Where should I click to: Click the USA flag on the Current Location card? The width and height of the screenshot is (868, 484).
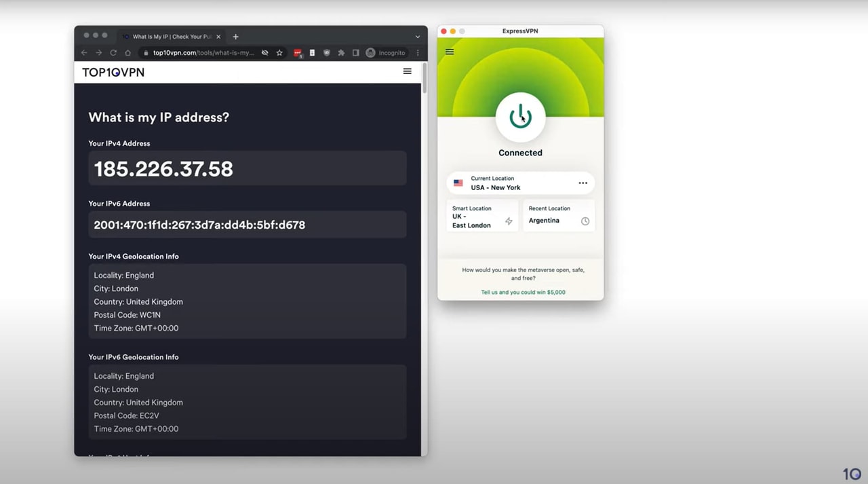coord(458,182)
